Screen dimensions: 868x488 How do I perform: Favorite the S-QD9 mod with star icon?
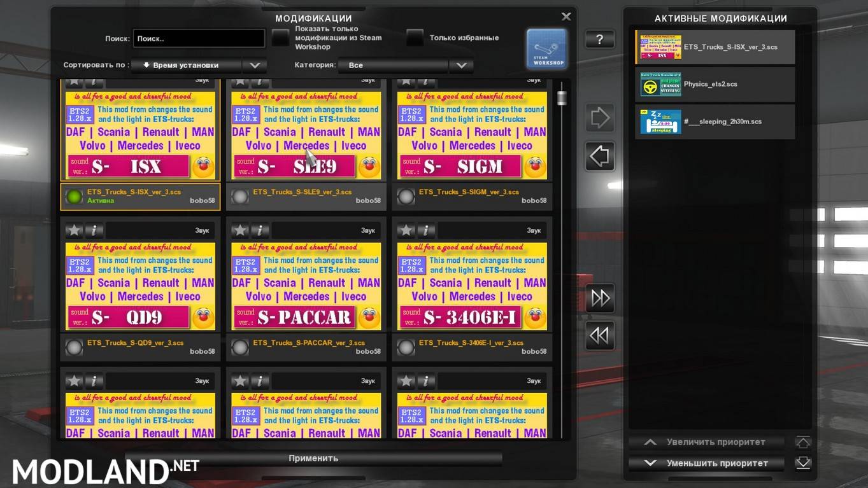(x=75, y=230)
